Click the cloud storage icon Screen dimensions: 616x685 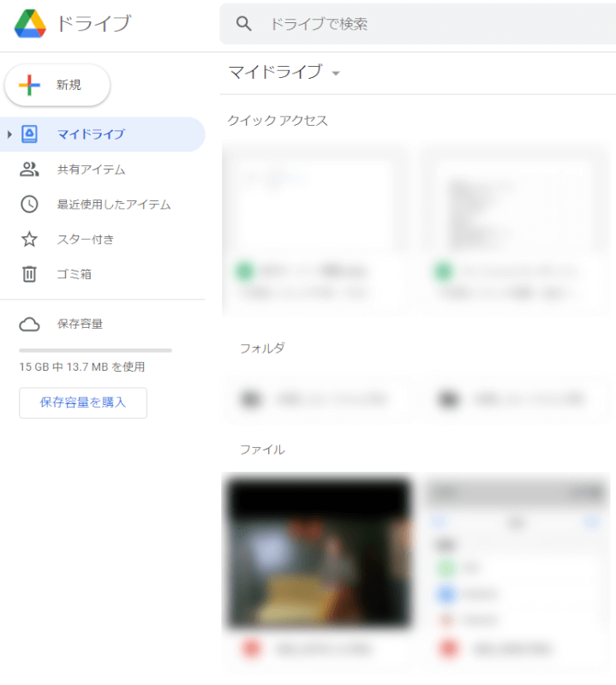(x=29, y=325)
